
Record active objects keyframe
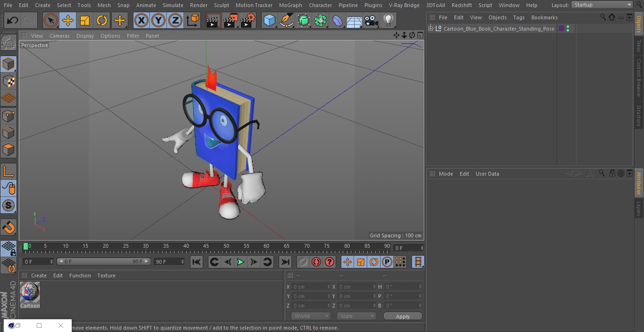(x=303, y=262)
